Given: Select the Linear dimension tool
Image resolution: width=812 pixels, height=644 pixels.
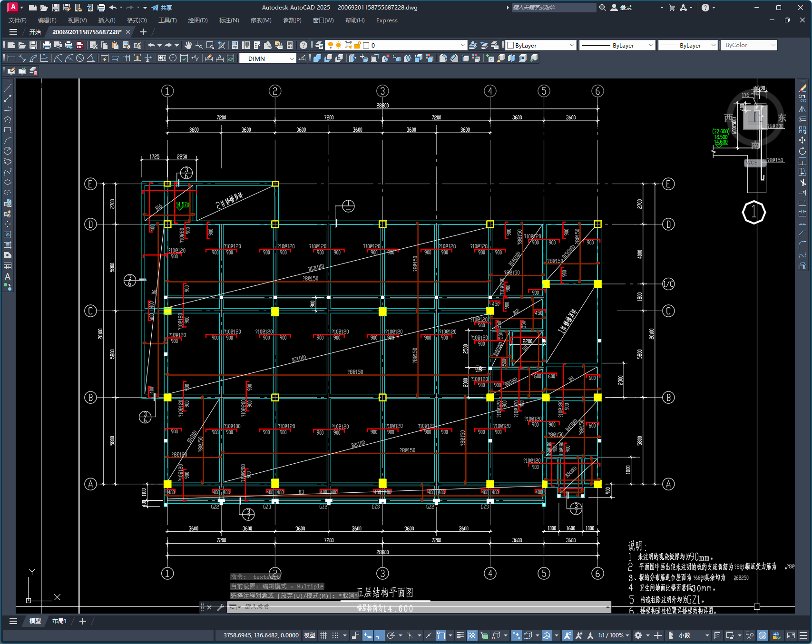Looking at the screenshot, I should (x=11, y=58).
